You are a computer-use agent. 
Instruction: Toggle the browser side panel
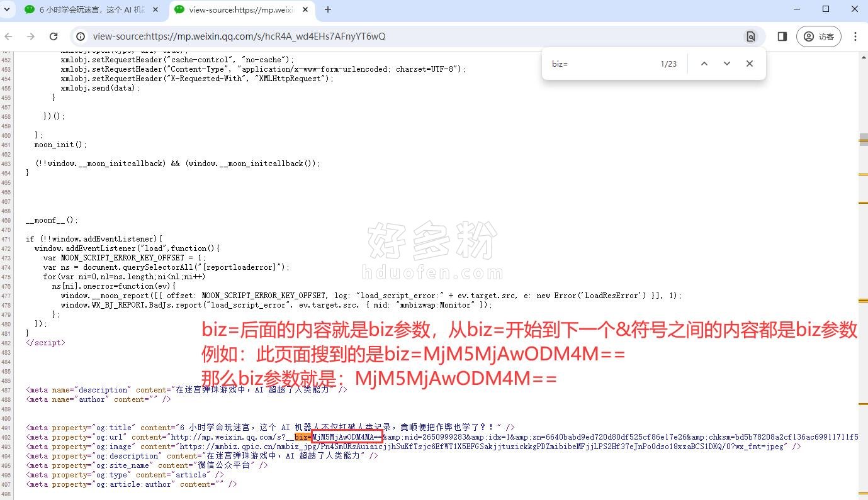tap(782, 36)
